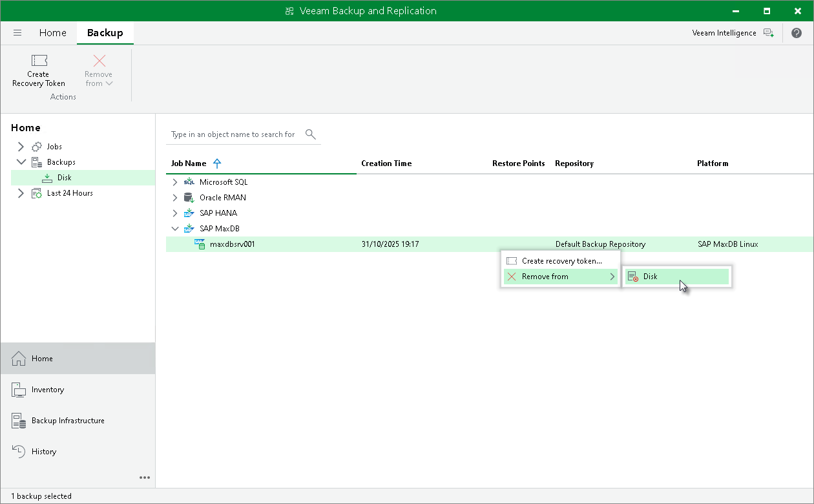Viewport: 814px width, 504px height.
Task: Open navigation pane options ellipsis
Action: [x=145, y=478]
